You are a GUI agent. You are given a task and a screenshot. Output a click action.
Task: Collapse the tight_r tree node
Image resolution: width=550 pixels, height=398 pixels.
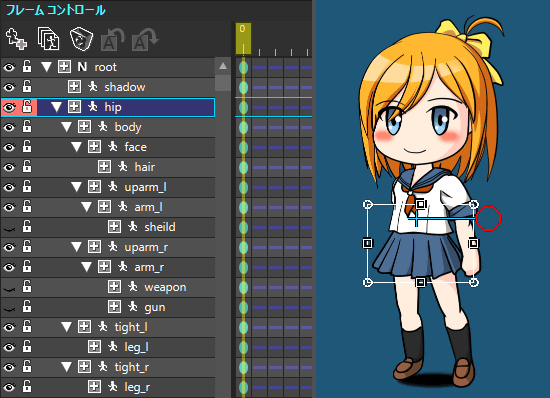tap(66, 367)
